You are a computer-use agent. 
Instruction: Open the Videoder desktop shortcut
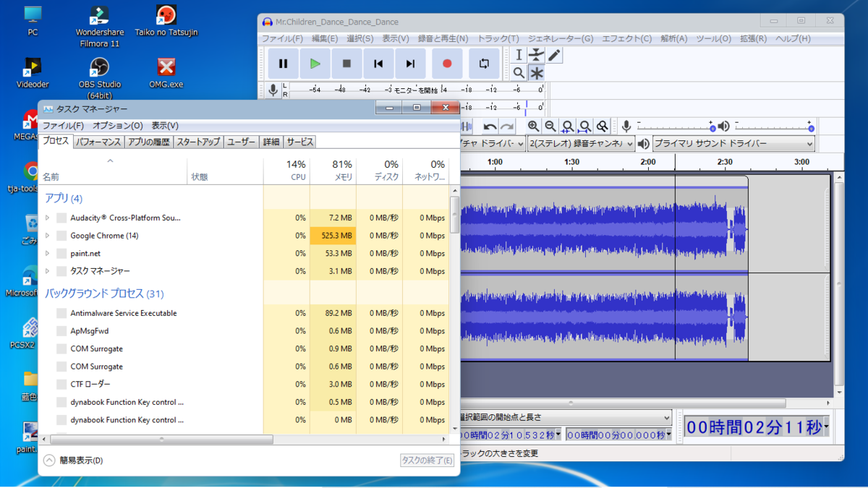[33, 72]
